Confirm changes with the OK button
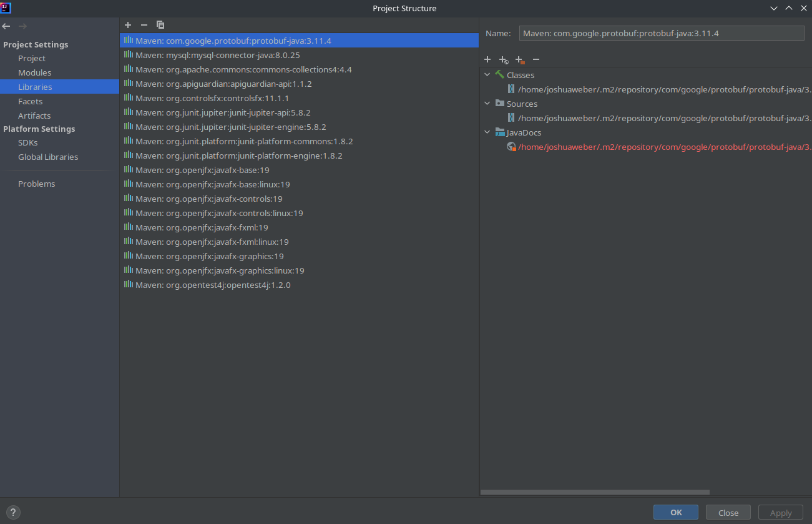The image size is (812, 524). [676, 512]
